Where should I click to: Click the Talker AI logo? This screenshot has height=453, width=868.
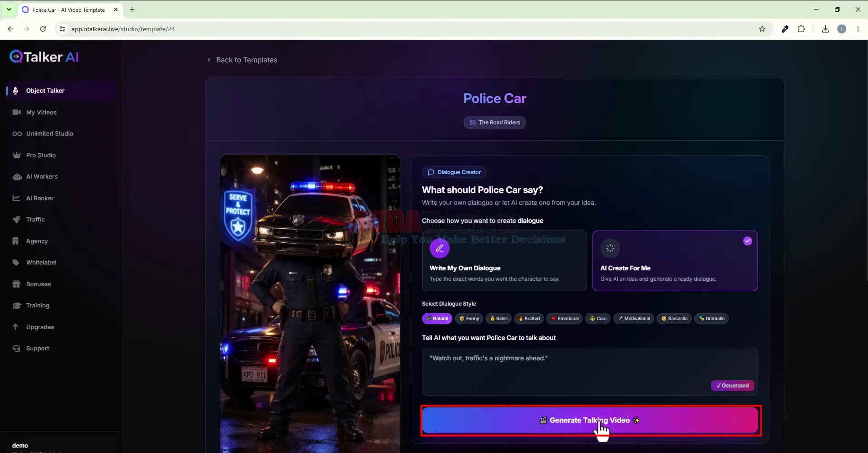click(44, 57)
